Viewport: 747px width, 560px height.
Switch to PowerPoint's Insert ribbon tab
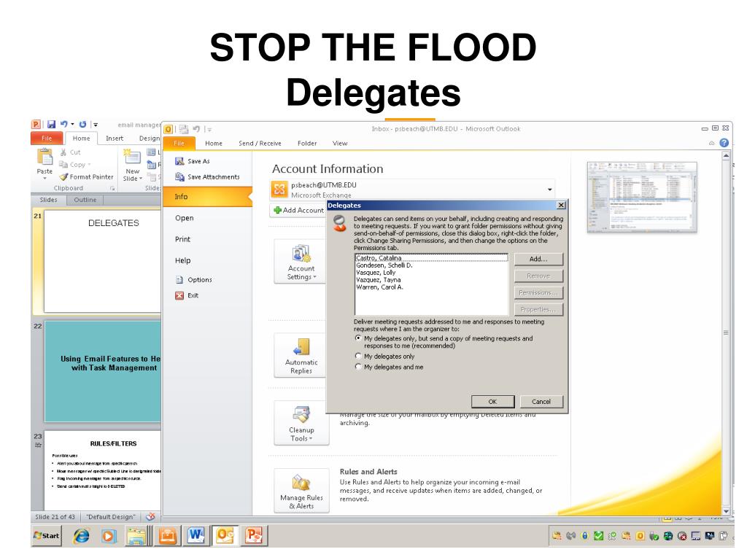coord(115,138)
